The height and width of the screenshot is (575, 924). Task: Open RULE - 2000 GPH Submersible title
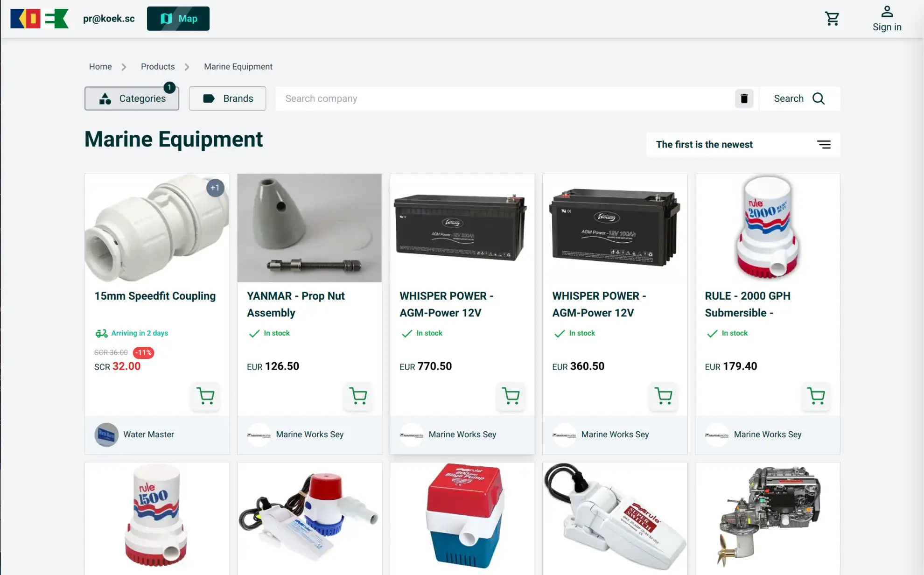click(748, 304)
